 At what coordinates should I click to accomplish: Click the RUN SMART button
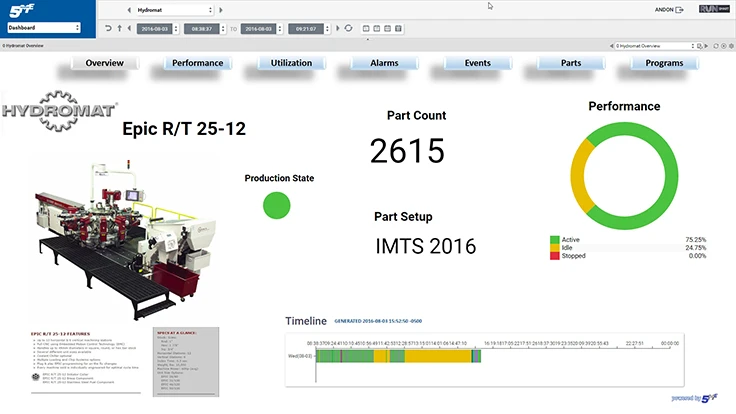(x=712, y=10)
